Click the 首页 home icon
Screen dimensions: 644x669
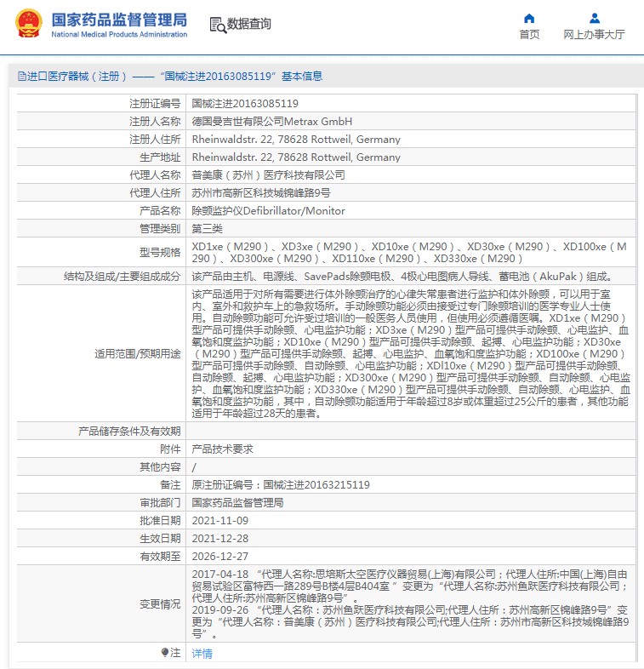pos(529,18)
